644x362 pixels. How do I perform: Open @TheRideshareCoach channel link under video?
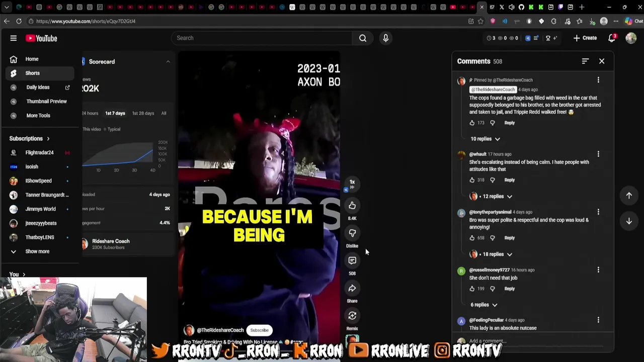click(220, 330)
